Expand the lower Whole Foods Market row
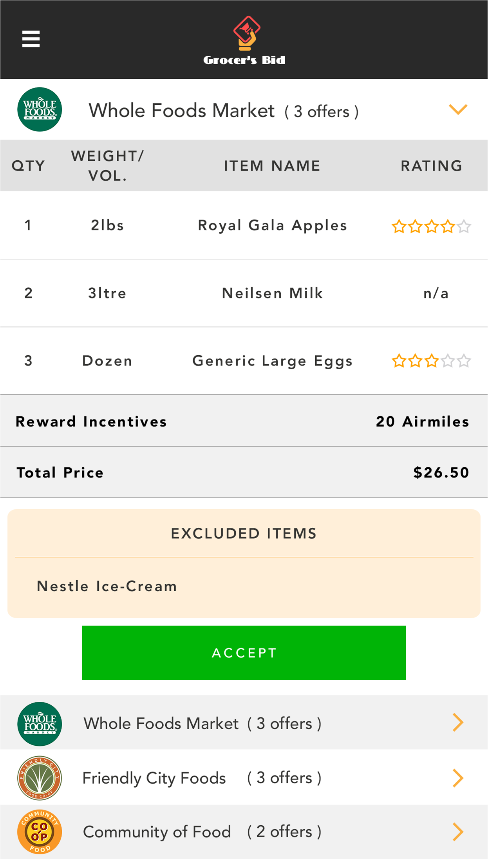488x868 pixels. point(458,723)
